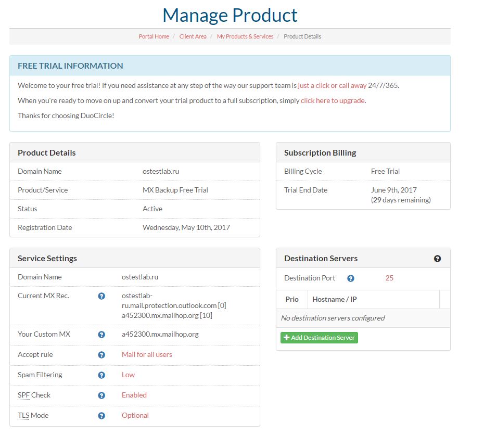Change TLS Mode 'Optional' value
The image size is (496, 448).
point(135,415)
